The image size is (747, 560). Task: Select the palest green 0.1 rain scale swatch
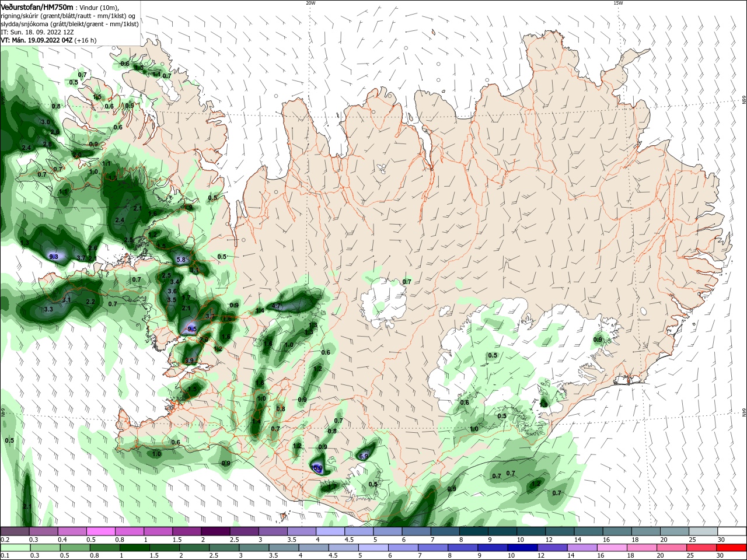[16, 548]
